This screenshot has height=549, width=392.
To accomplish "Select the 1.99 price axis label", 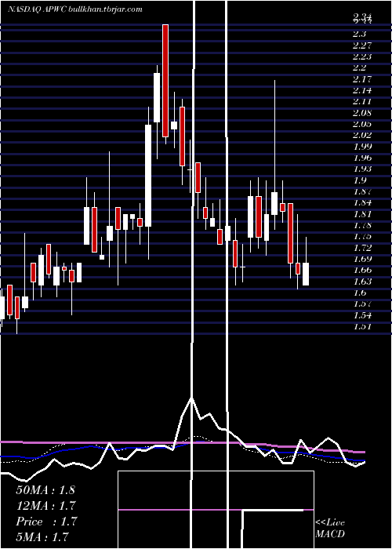I will (x=362, y=147).
